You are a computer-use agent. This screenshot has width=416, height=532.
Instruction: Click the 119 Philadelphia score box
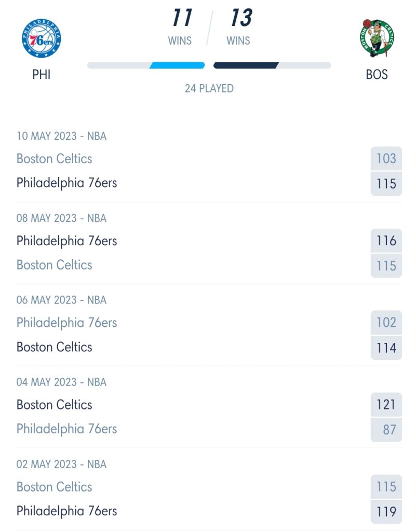click(386, 512)
